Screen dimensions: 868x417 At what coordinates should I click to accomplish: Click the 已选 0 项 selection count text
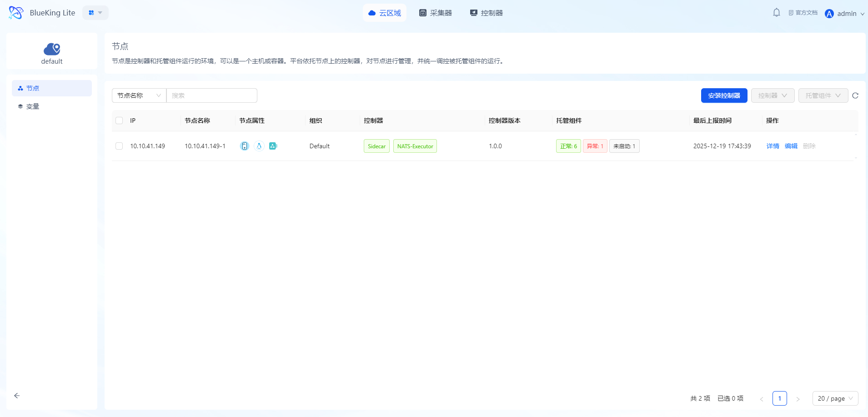tap(731, 398)
